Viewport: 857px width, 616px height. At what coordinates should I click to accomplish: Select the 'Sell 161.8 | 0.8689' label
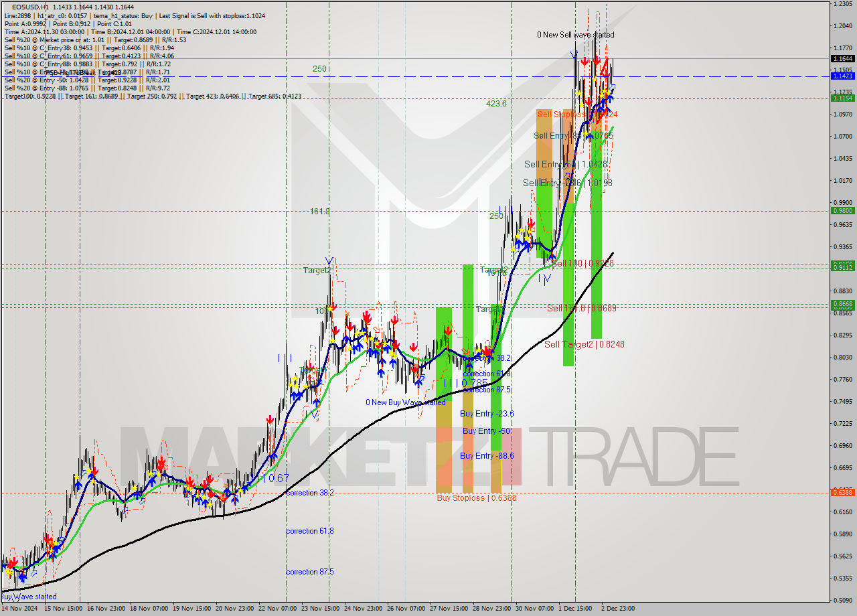[x=582, y=308]
